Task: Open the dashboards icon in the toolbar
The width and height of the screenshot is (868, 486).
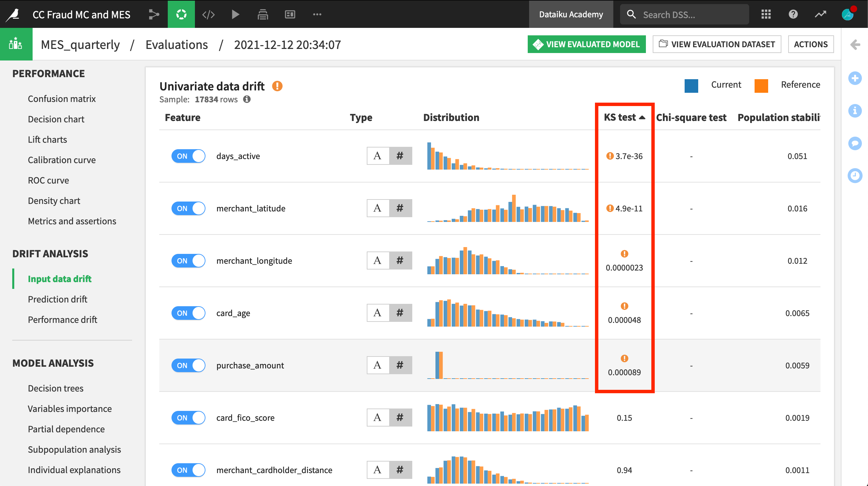Action: point(290,14)
